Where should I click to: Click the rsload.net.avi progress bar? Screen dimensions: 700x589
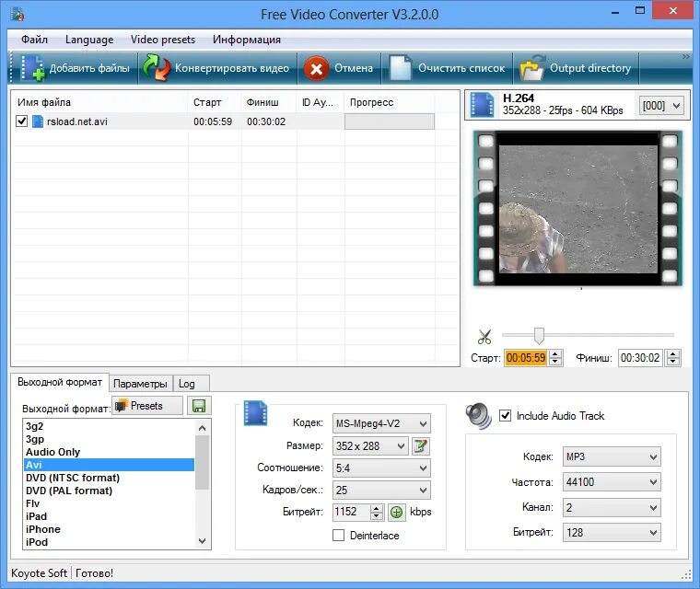coord(390,121)
